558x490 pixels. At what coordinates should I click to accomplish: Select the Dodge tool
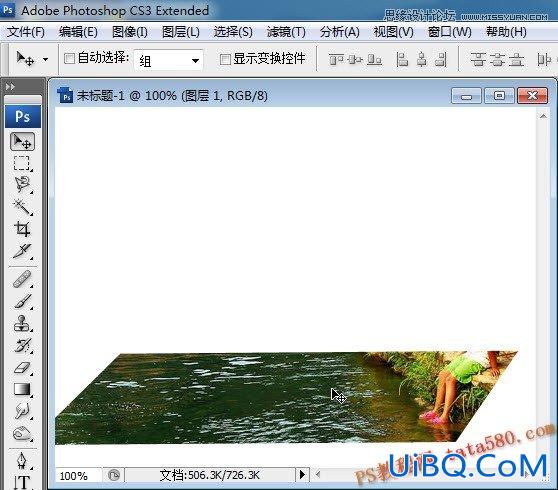point(22,411)
